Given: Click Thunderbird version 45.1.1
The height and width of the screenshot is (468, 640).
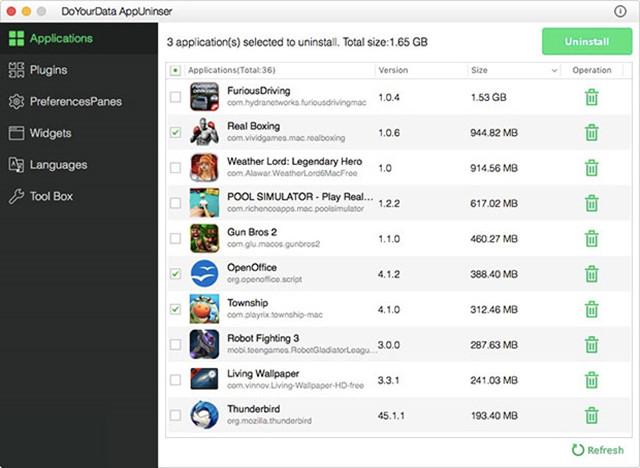Looking at the screenshot, I should [x=391, y=416].
